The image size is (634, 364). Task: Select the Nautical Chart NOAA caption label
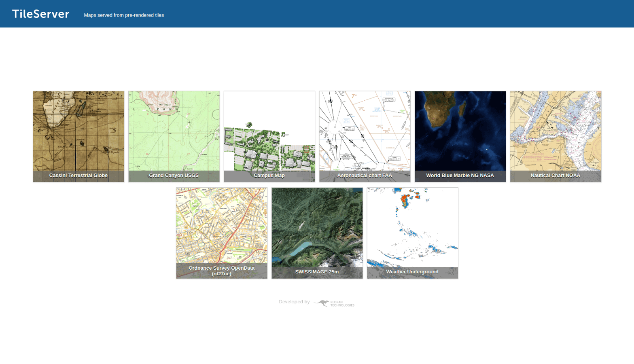[555, 176]
